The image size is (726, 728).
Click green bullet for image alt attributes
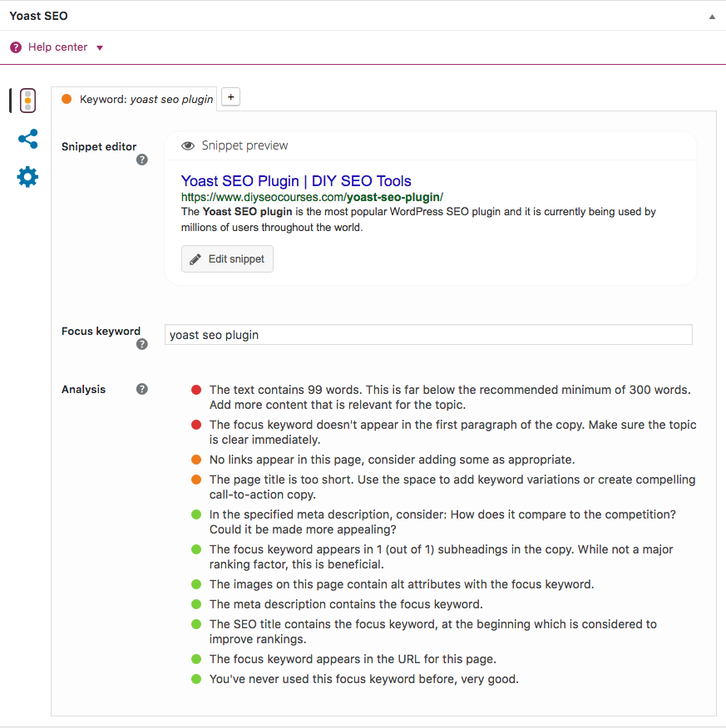(x=196, y=584)
